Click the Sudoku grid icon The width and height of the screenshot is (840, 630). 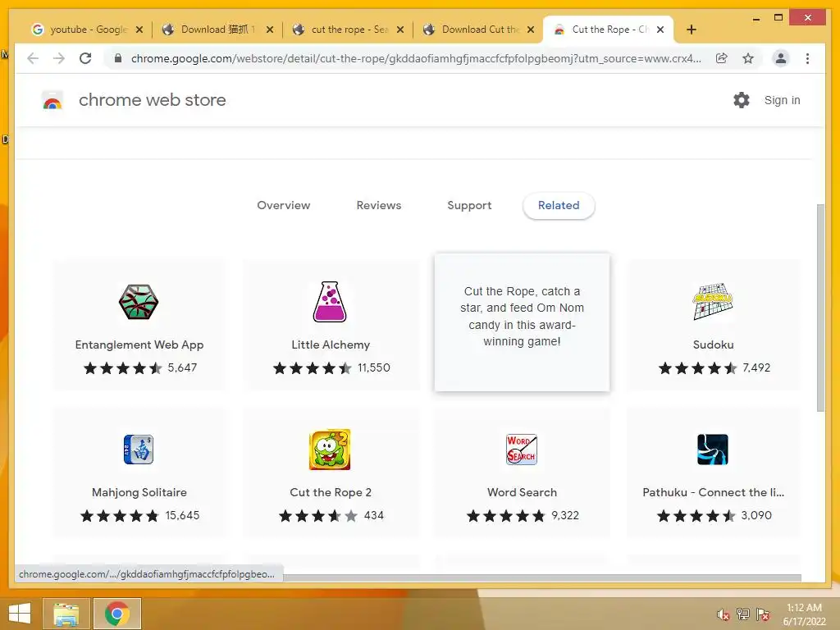click(x=713, y=302)
